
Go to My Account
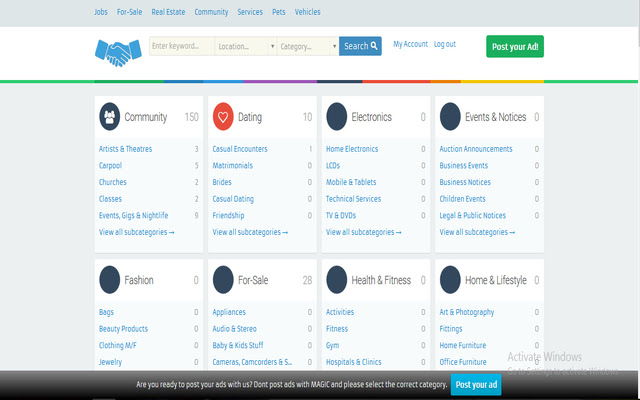tap(410, 44)
